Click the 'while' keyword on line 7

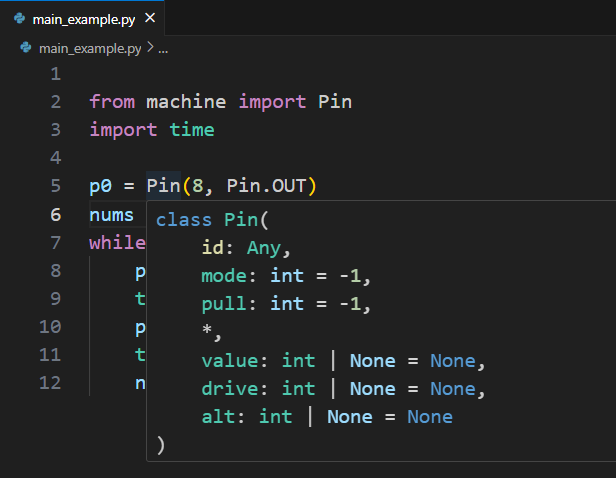[x=117, y=242]
